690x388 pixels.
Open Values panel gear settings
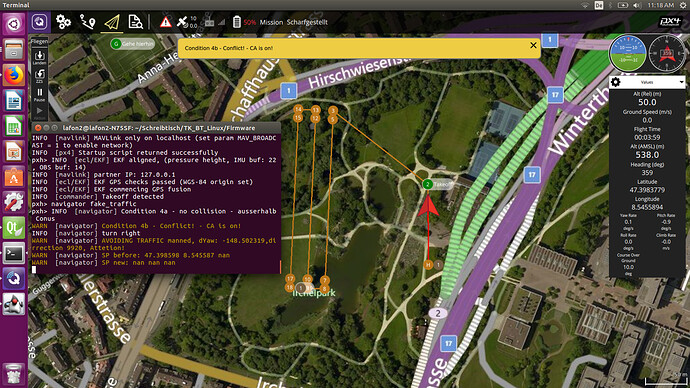point(616,82)
